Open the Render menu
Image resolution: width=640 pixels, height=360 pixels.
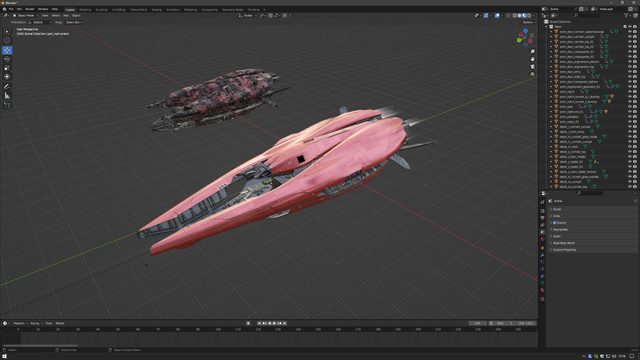(x=30, y=9)
